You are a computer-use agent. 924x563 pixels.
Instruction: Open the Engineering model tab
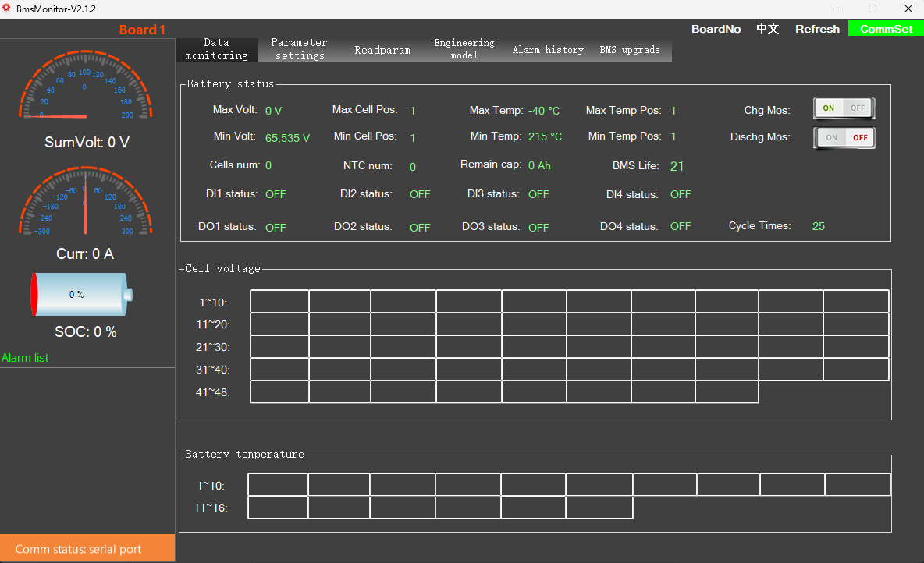464,49
